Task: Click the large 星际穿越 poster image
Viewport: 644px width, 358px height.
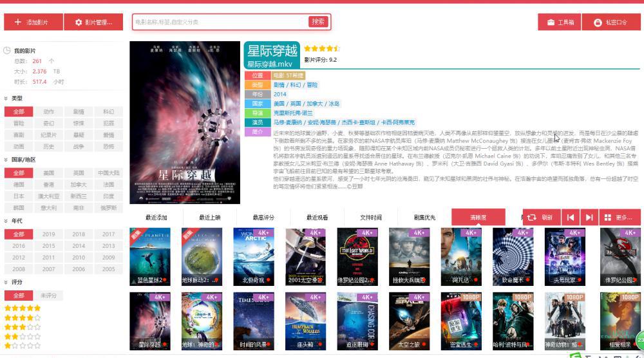Action: [185, 122]
